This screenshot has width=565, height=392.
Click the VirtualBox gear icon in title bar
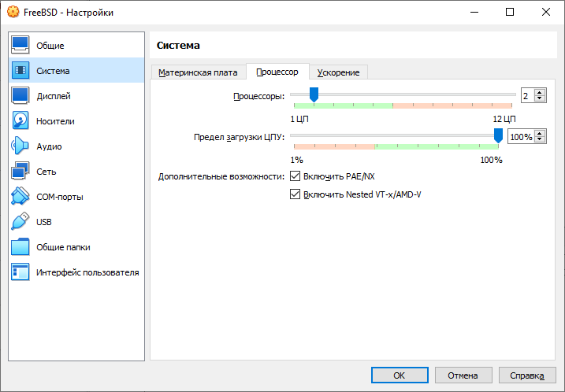[x=13, y=12]
